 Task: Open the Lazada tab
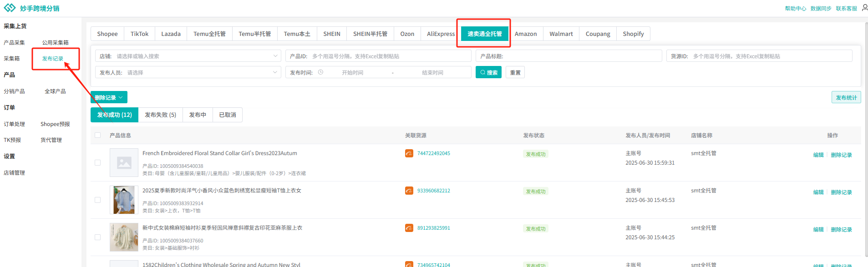(171, 34)
